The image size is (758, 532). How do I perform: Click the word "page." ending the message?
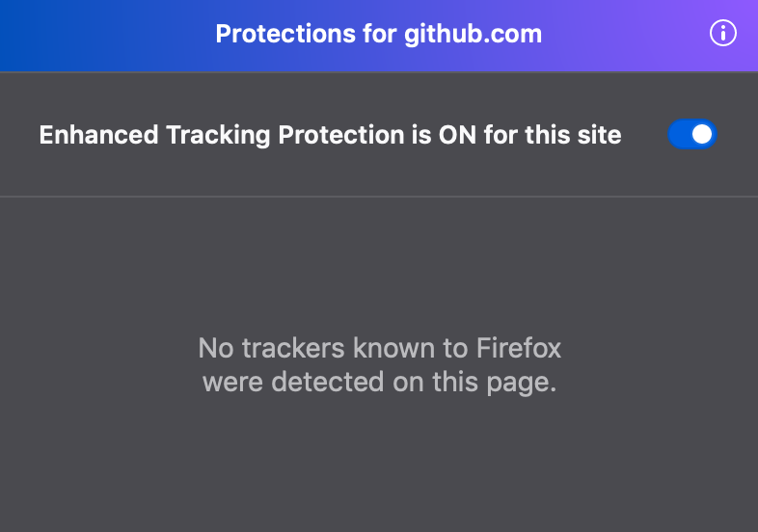(x=525, y=383)
